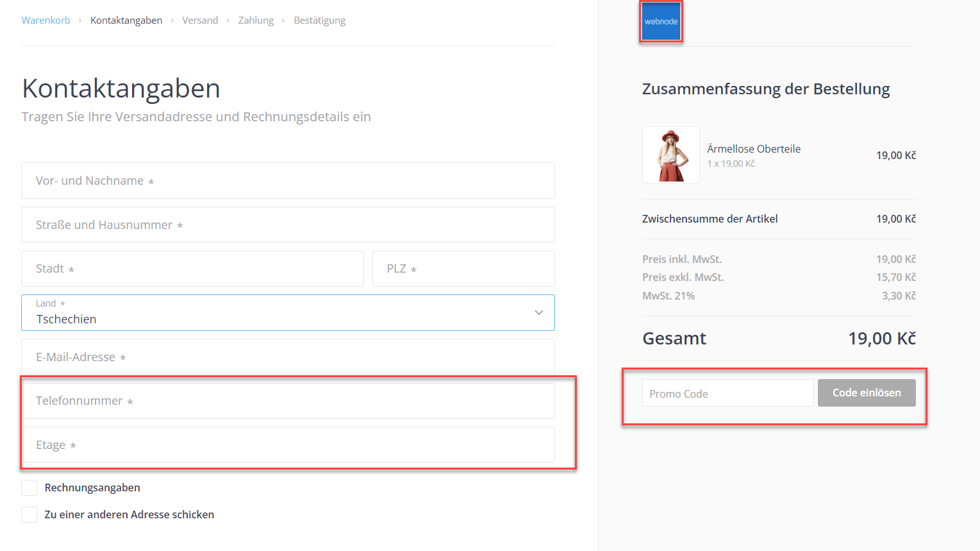
Task: Click the 1 x 19,00 Kč quantity text
Action: [731, 164]
